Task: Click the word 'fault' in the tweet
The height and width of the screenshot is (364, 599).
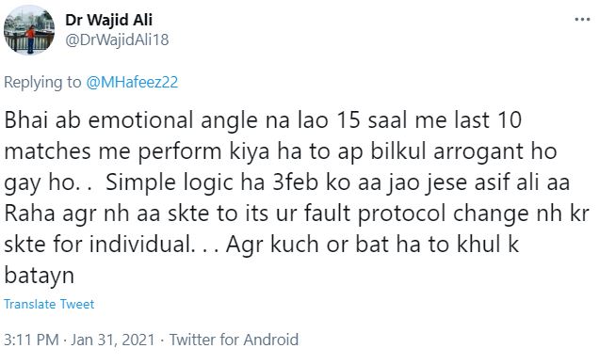Action: pos(328,214)
